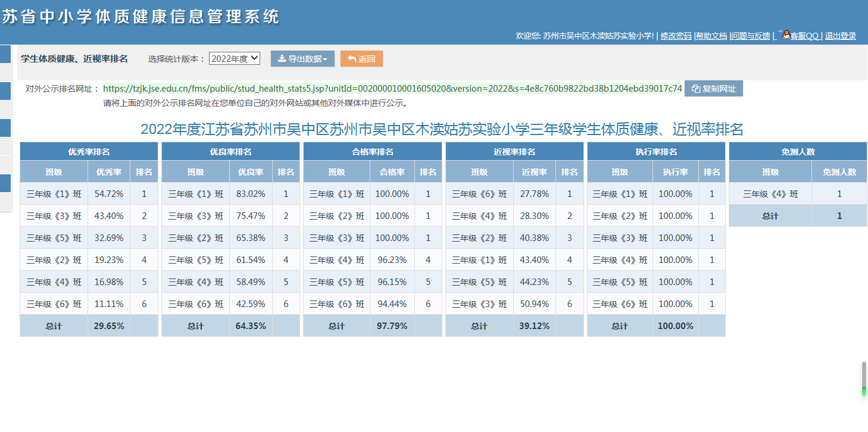Click the 返回 back button
868x432 pixels.
tap(361, 59)
